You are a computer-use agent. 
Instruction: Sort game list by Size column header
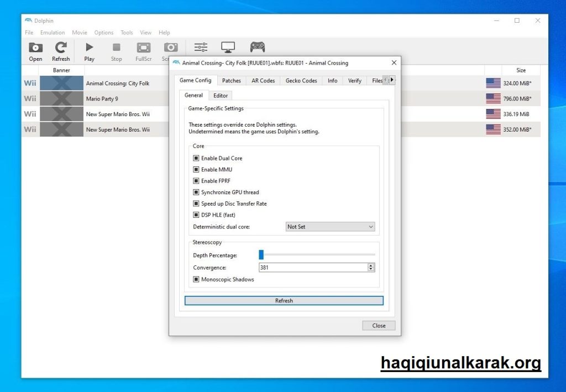(x=521, y=70)
